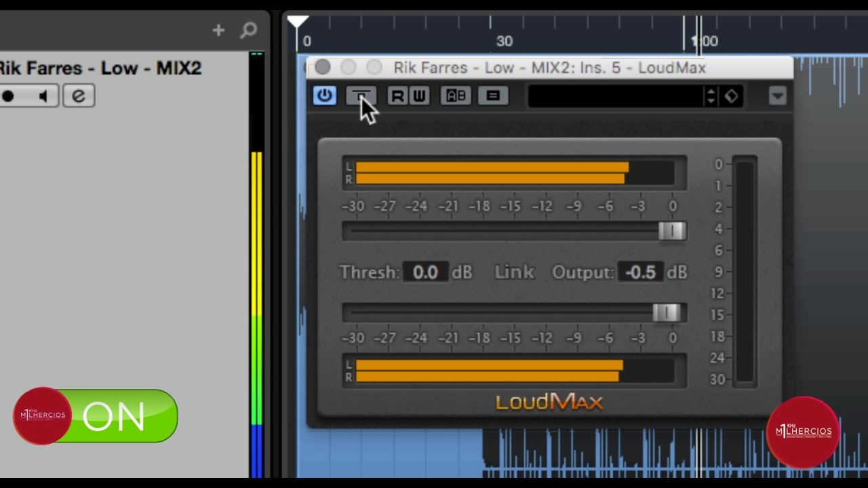The image size is (868, 488).
Task: Click the green ON overlay button
Action: tap(96, 415)
